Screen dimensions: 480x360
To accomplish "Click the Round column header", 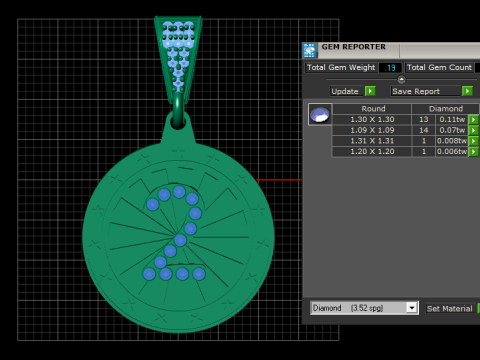I will point(373,109).
